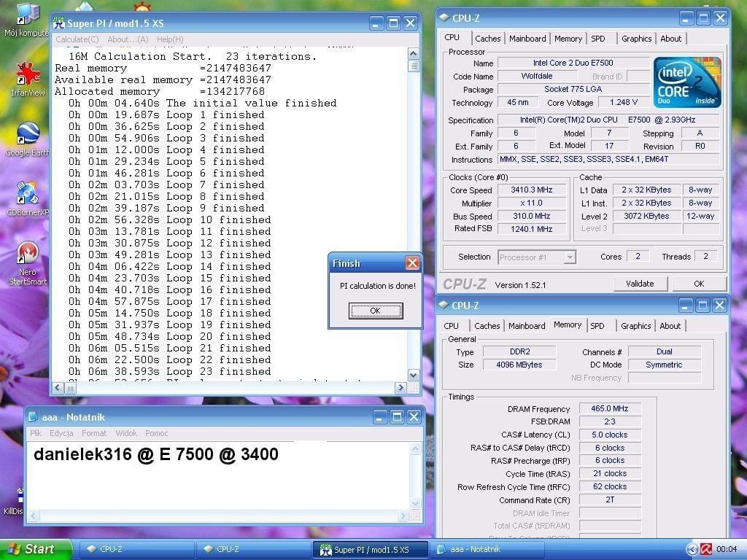Viewport: 747px width, 560px height.
Task: Activate second CPU-Z taskbar button
Action: [253, 549]
